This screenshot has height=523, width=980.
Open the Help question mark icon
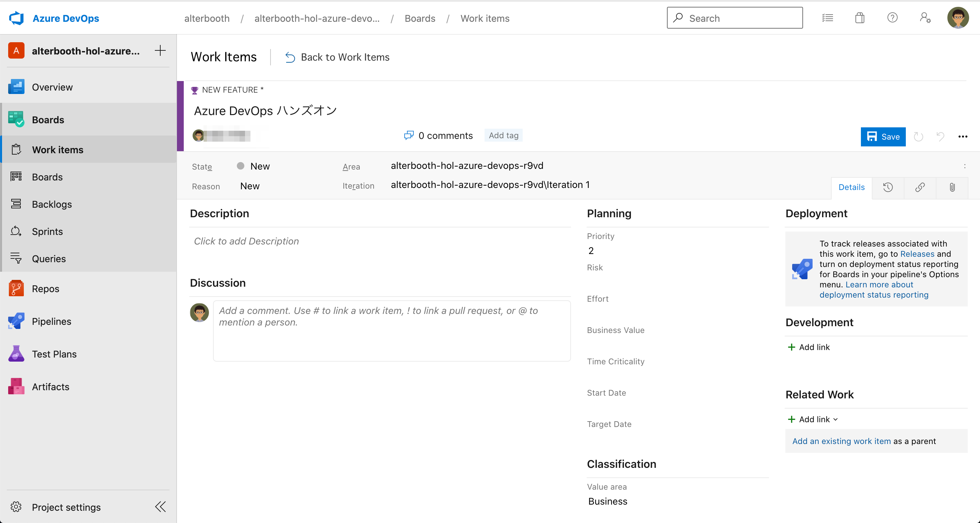tap(892, 18)
